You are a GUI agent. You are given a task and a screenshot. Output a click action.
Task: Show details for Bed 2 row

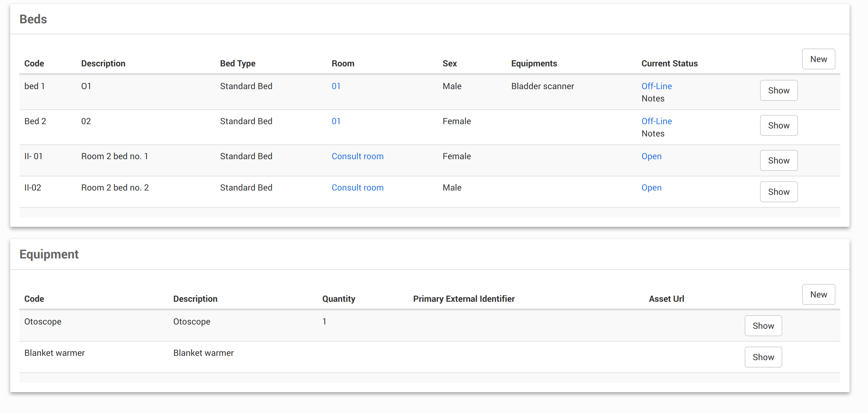778,125
